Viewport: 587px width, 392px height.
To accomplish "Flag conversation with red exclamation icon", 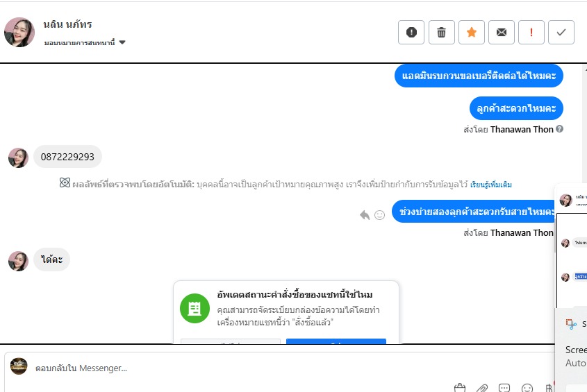I will (x=531, y=33).
